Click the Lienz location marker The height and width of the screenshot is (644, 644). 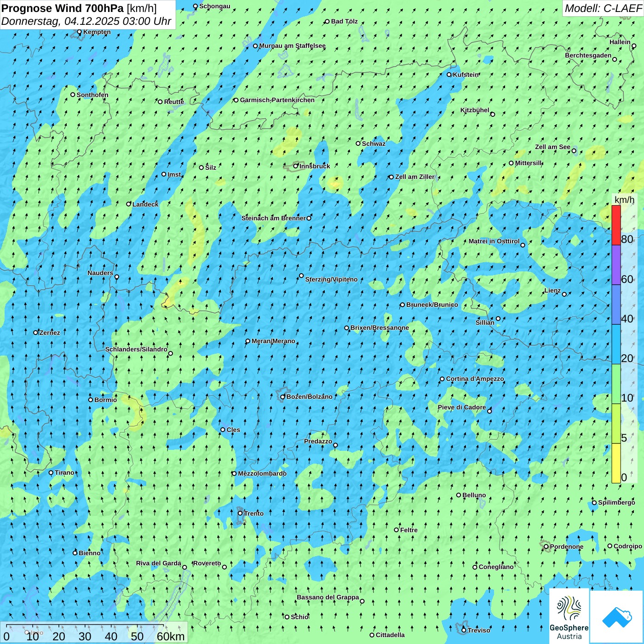point(564,294)
